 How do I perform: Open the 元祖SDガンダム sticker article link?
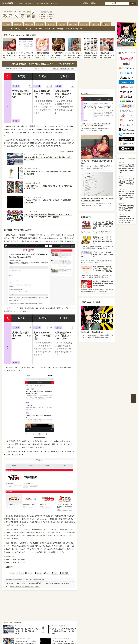48,187
